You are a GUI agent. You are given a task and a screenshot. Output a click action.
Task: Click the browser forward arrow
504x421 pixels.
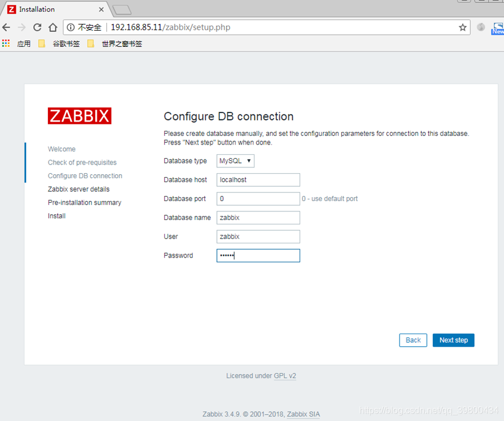[22, 27]
